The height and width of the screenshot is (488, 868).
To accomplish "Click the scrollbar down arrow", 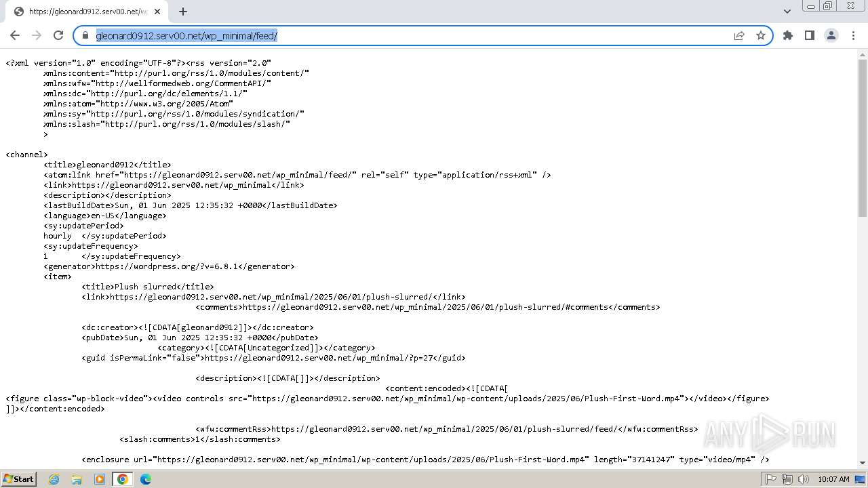I will tap(863, 463).
